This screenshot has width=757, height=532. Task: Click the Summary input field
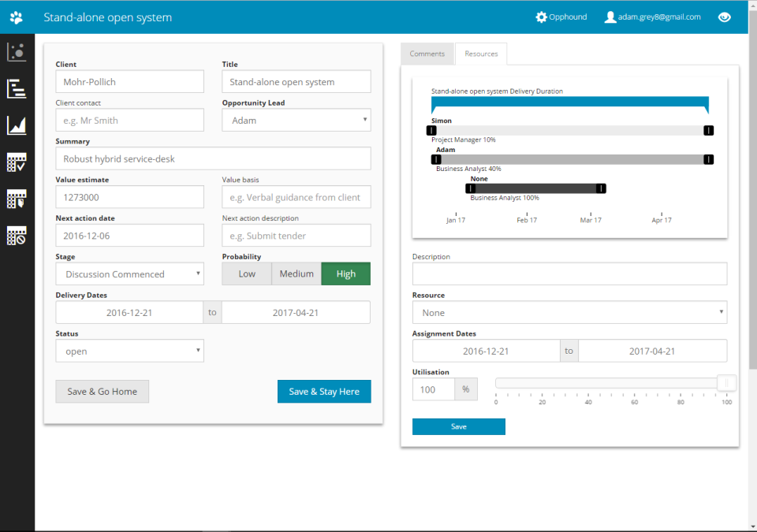coord(213,158)
